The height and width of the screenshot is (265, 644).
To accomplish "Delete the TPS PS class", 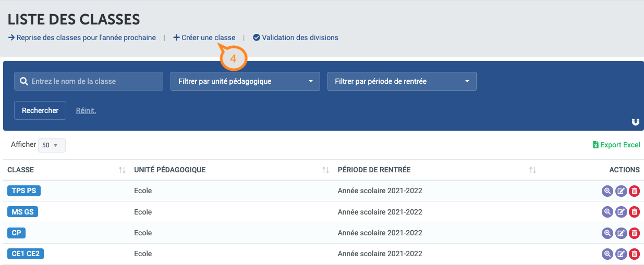I will click(634, 191).
